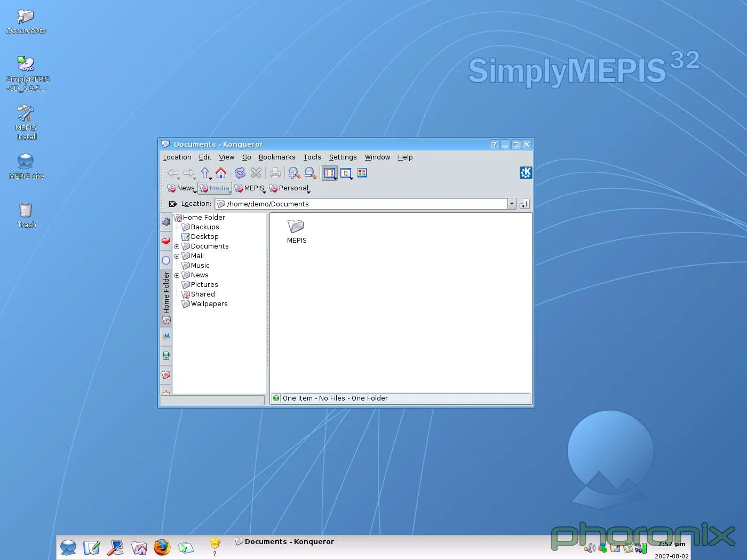Open the MEPIS folder icon in file view
The height and width of the screenshot is (560, 747).
[x=296, y=231]
